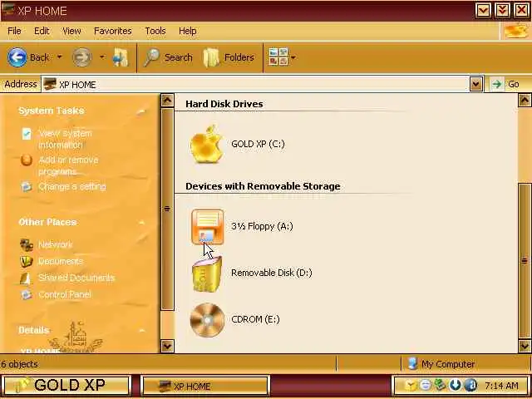Click the blue download arrow tray icon

click(455, 385)
